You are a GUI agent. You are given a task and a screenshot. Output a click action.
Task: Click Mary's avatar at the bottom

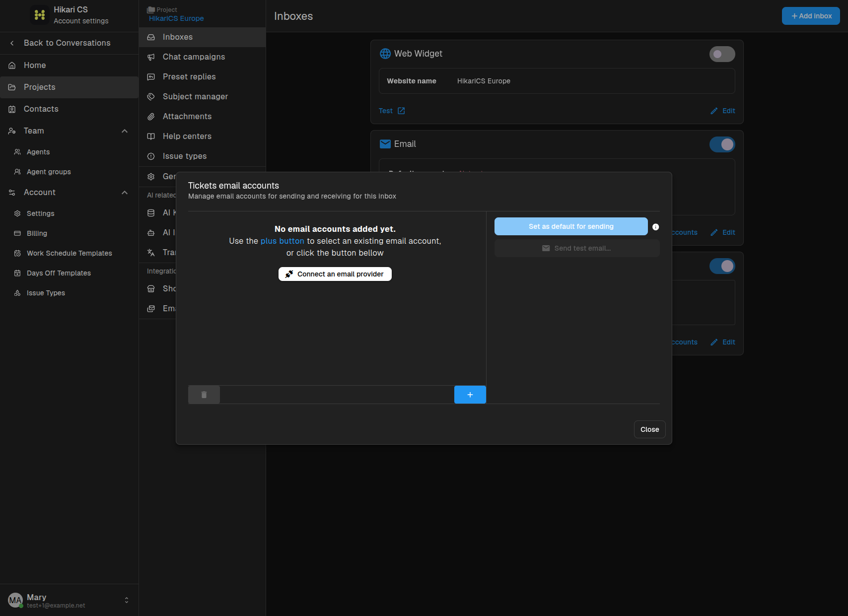[x=15, y=600]
